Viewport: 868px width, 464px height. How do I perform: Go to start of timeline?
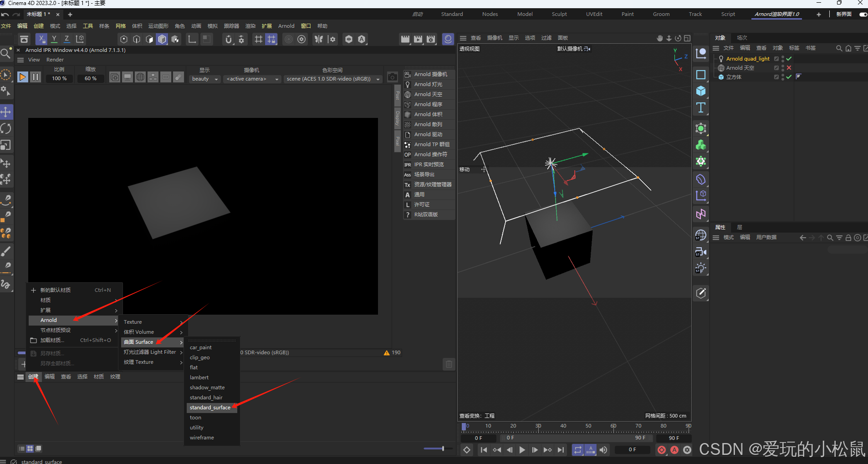[484, 450]
